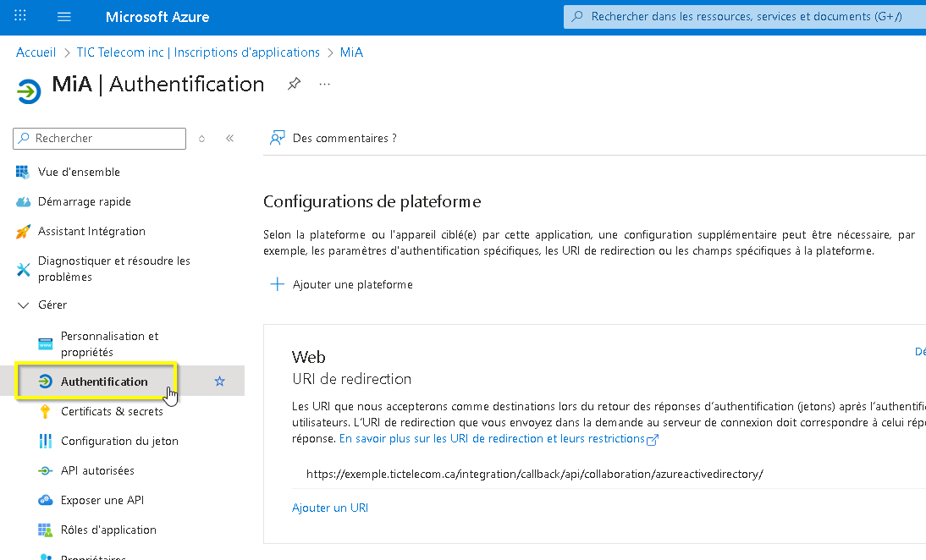Click the global resource search field
The height and width of the screenshot is (560, 926).
point(745,17)
